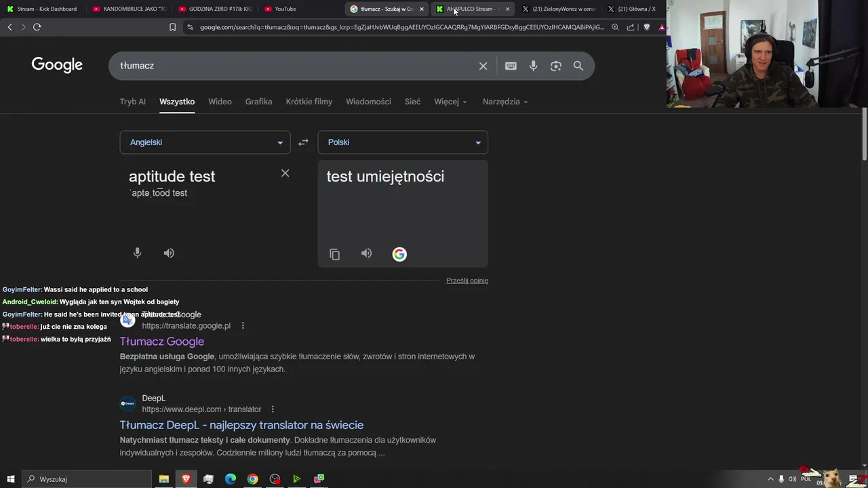This screenshot has height=488, width=868.
Task: Expand the Więcej search filters menu
Action: [x=450, y=102]
